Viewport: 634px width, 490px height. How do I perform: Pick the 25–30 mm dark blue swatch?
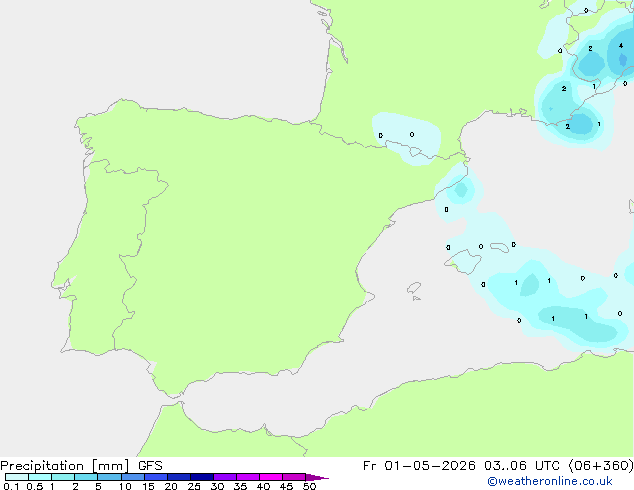pyautogui.click(x=202, y=477)
